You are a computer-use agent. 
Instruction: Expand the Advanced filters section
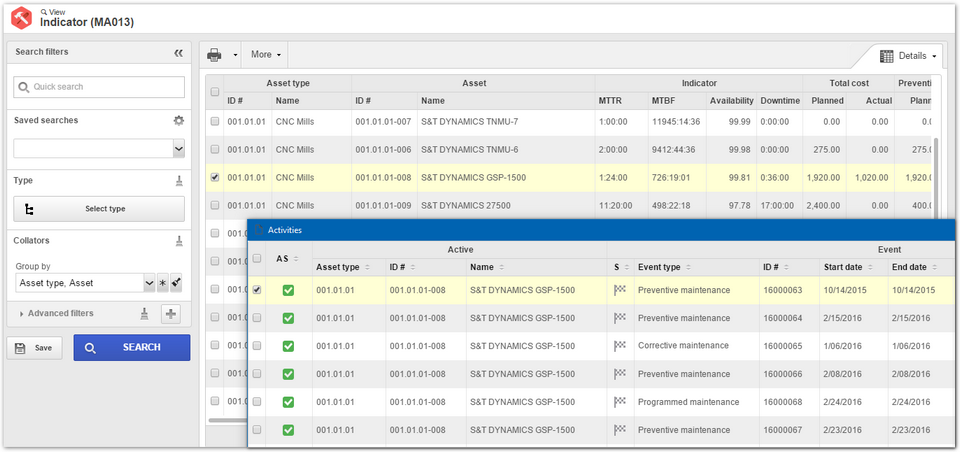[56, 314]
